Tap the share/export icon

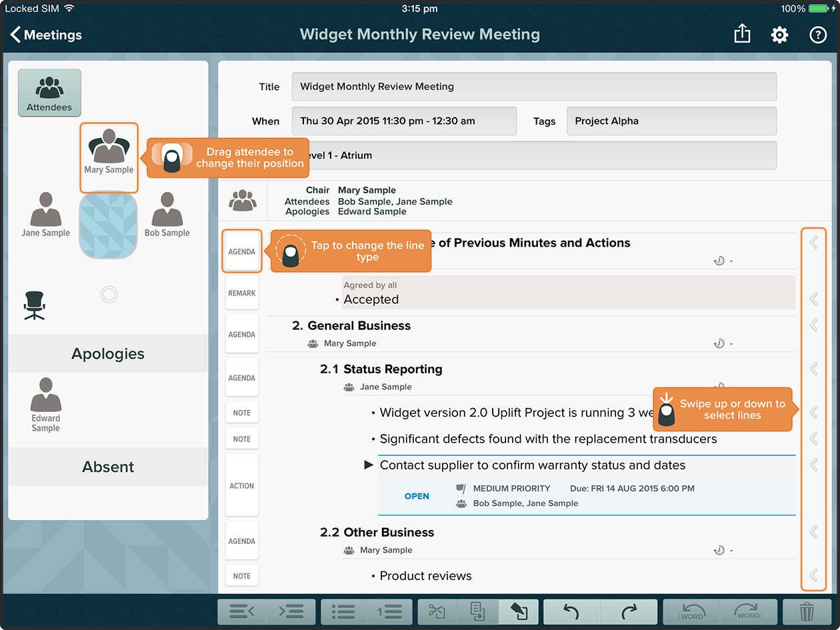(x=742, y=35)
